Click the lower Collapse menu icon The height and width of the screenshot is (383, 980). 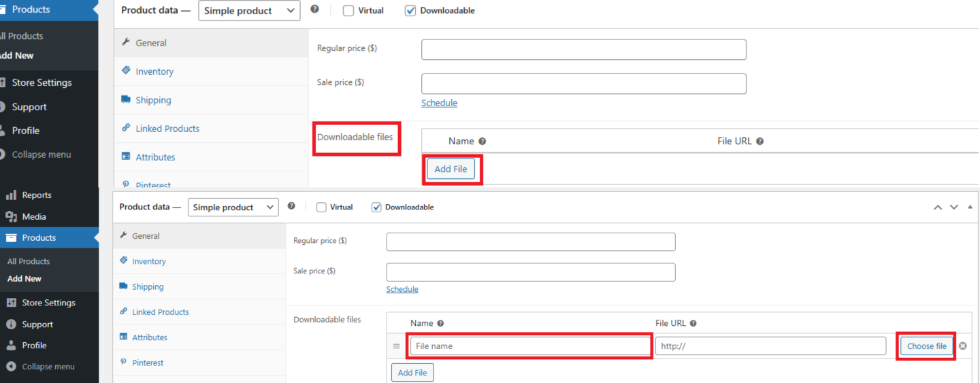pyautogui.click(x=10, y=366)
